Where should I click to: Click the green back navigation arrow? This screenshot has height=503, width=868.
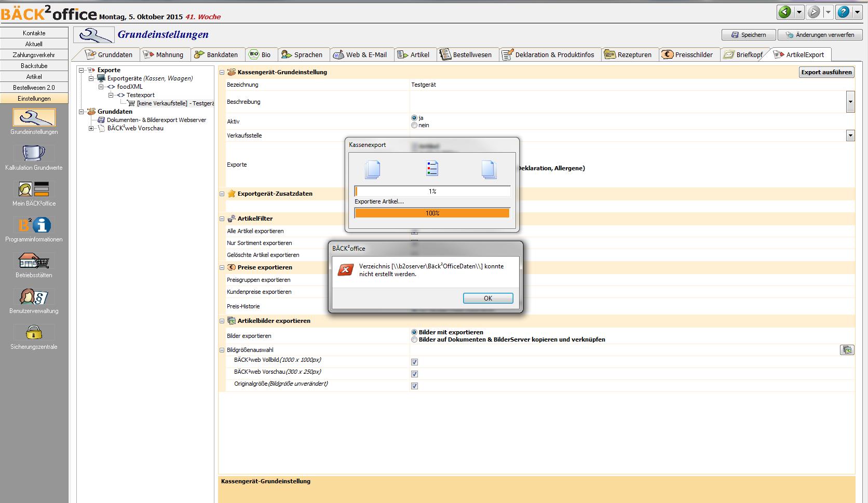[785, 12]
